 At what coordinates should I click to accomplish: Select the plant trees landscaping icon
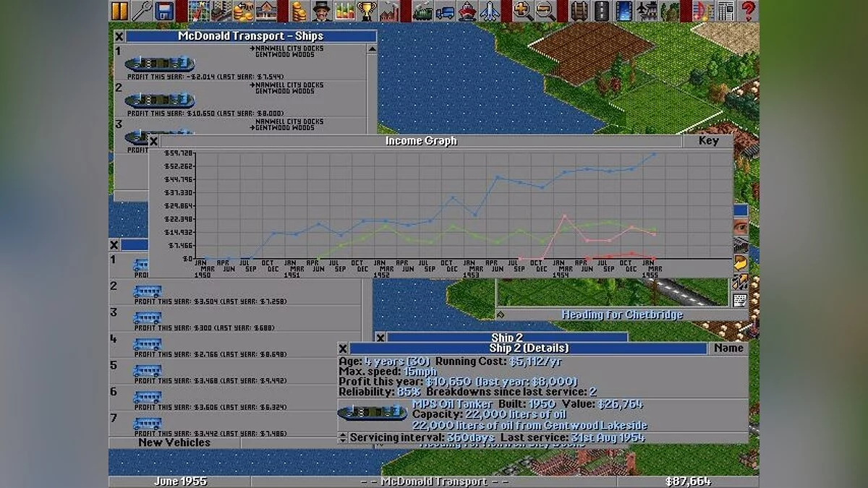670,11
